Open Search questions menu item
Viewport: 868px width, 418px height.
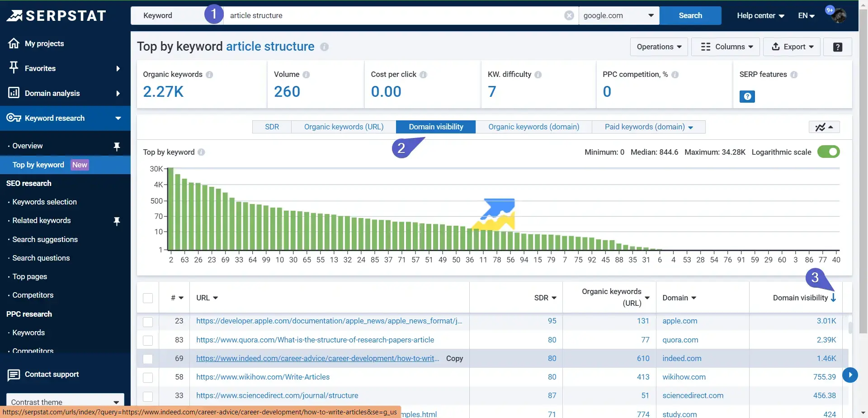click(41, 258)
